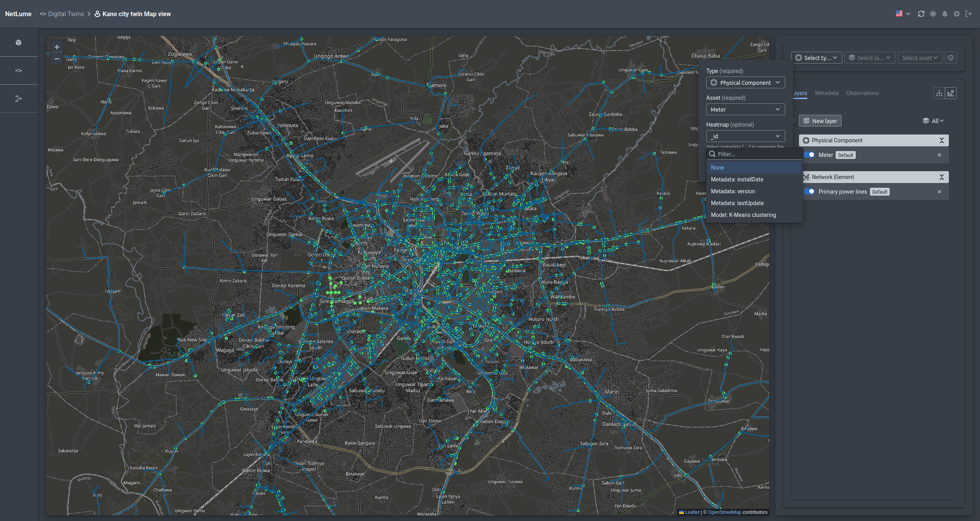
Task: Switch to the Observations tab
Action: pos(862,93)
